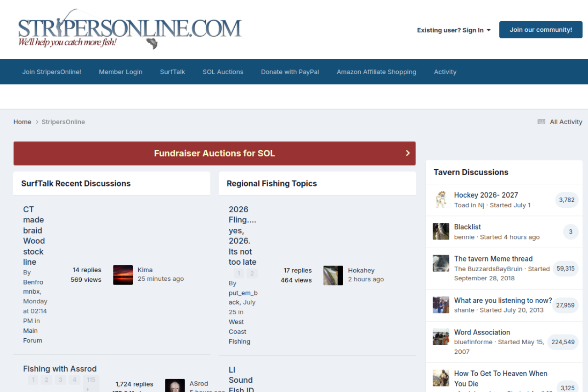This screenshot has width=588, height=392.
Task: Go to page 1 of Fishing with Assrod
Action: click(33, 380)
